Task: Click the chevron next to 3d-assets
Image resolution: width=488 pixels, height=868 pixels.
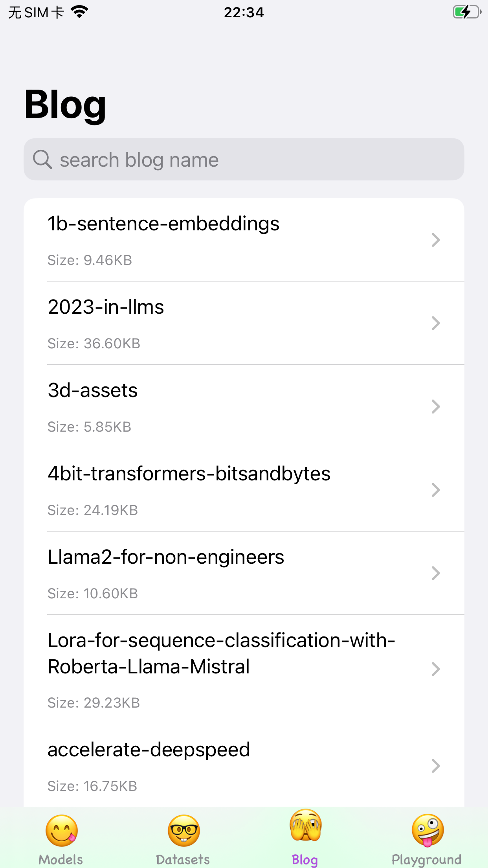Action: (435, 406)
